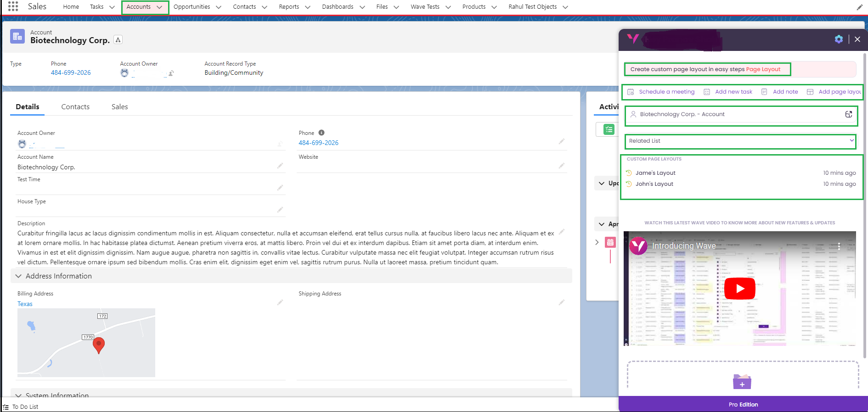Open Dashboards dropdown arrow
The width and height of the screenshot is (868, 412).
(x=362, y=7)
